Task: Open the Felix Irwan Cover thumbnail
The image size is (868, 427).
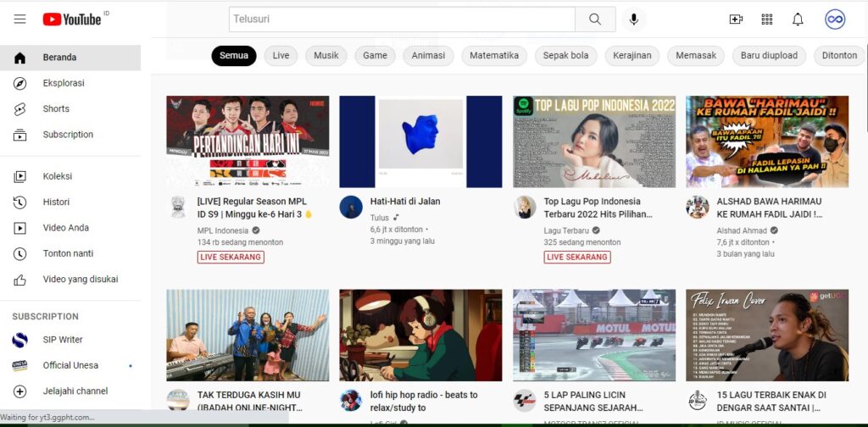Action: pyautogui.click(x=767, y=335)
